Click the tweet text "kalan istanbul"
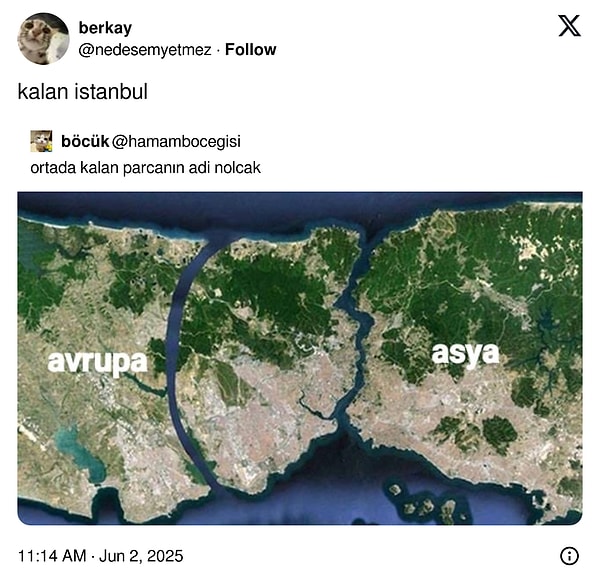 (82, 92)
